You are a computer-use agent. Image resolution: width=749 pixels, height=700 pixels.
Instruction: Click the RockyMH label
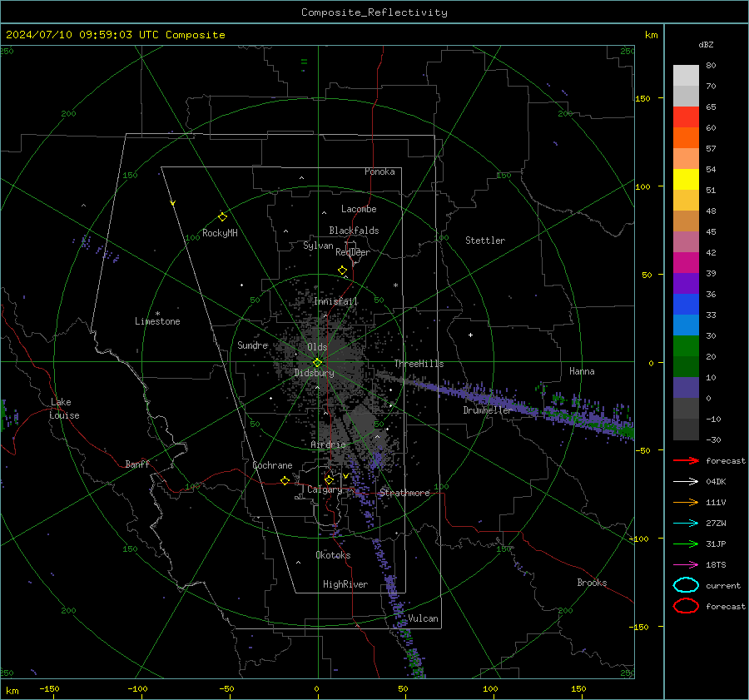[220, 233]
